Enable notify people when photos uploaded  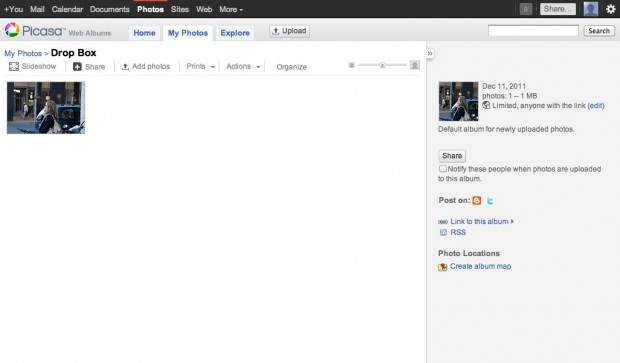[442, 169]
